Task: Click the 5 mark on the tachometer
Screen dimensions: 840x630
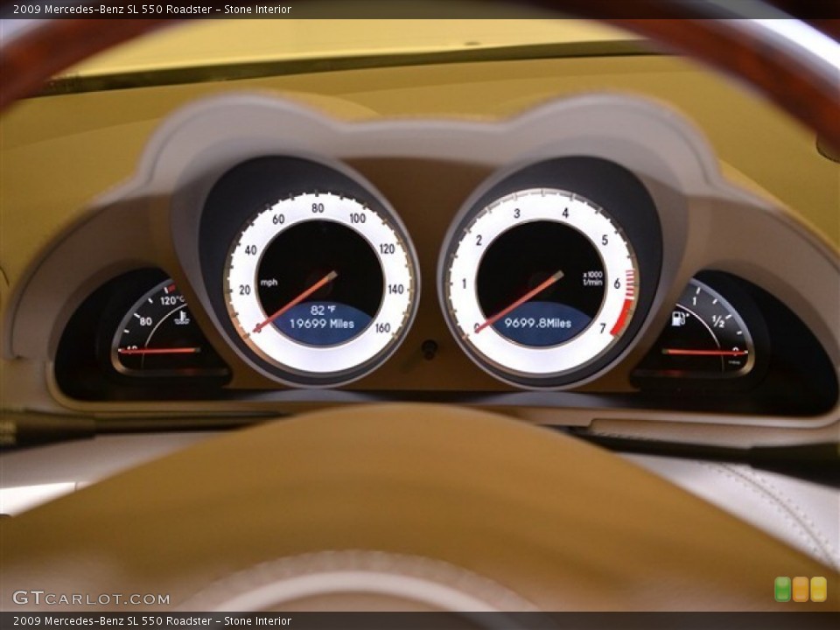Action: [x=605, y=240]
